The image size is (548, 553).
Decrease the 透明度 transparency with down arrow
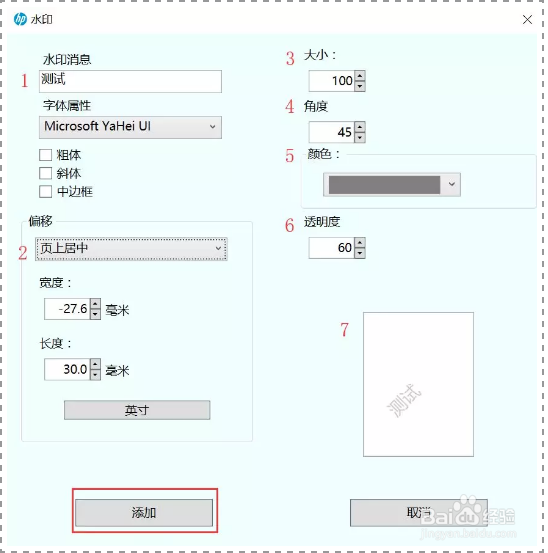360,253
